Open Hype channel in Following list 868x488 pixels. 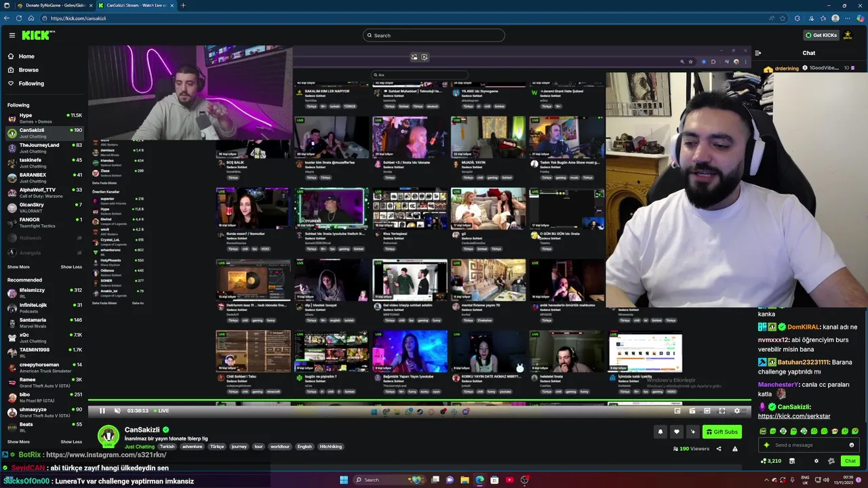[45, 118]
